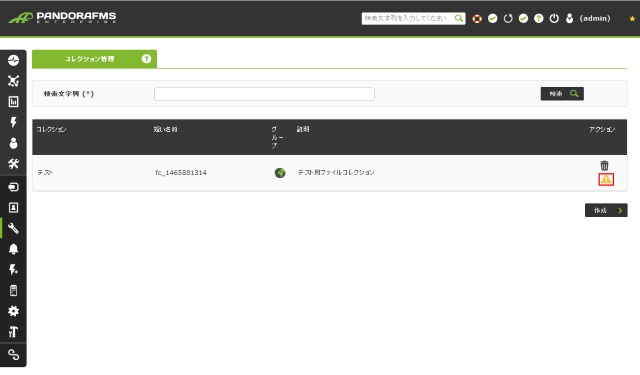This screenshot has height=375, width=640.
Task: Click the header search magnifier icon
Action: click(x=459, y=18)
